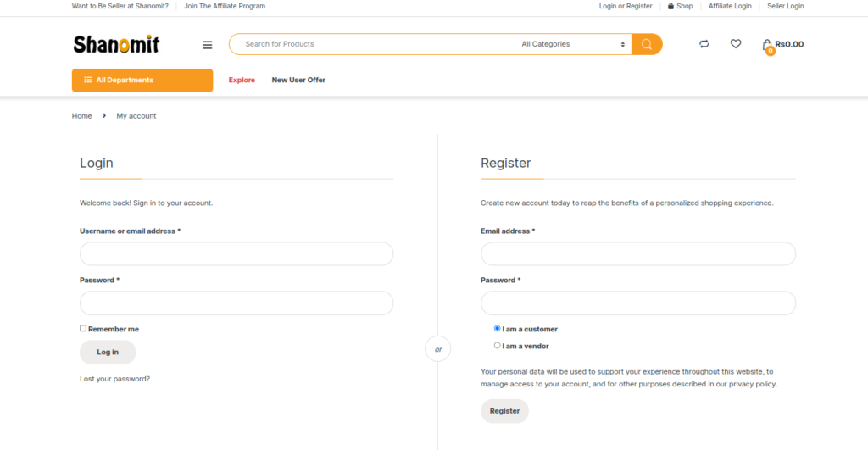Open the shopping cart bag icon
This screenshot has width=868, height=450.
pos(767,46)
